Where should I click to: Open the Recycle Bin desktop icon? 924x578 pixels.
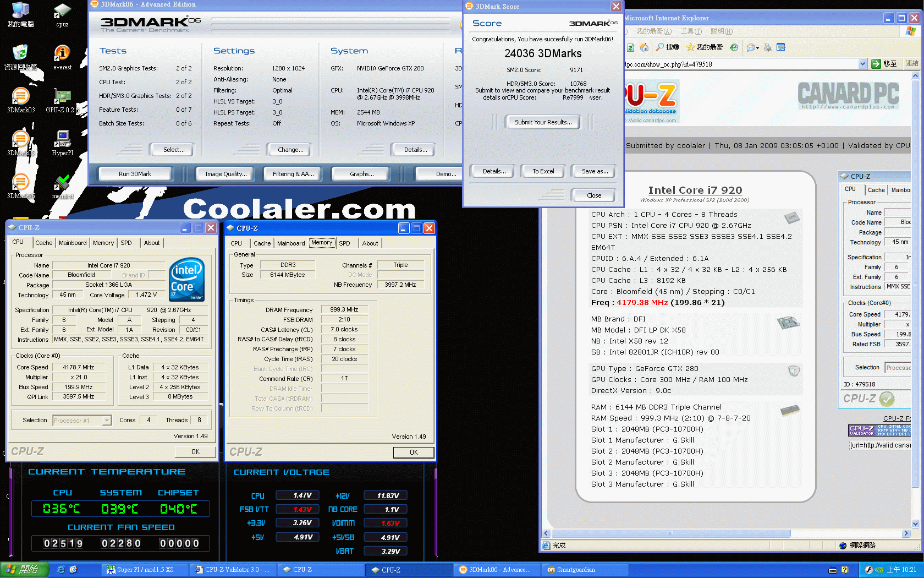click(20, 57)
